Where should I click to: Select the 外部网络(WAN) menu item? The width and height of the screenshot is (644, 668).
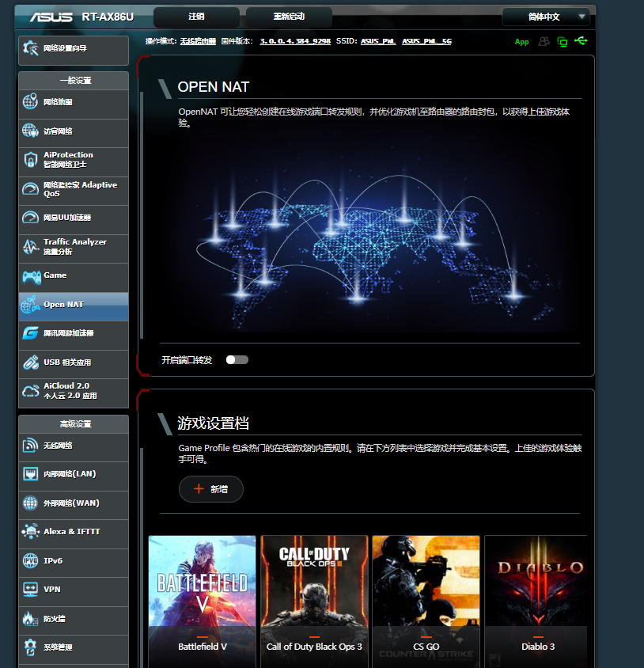pyautogui.click(x=74, y=505)
